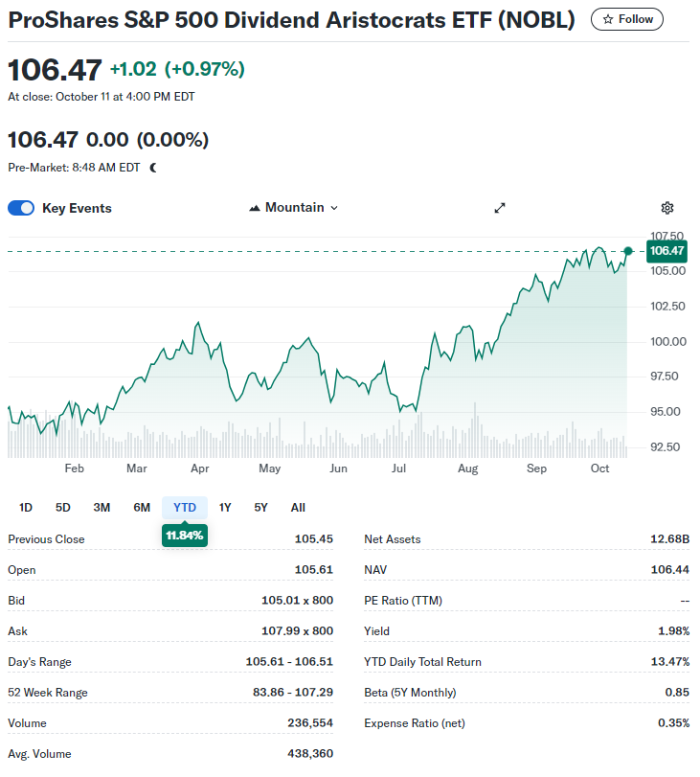Select the 5D range tab

coord(63,508)
